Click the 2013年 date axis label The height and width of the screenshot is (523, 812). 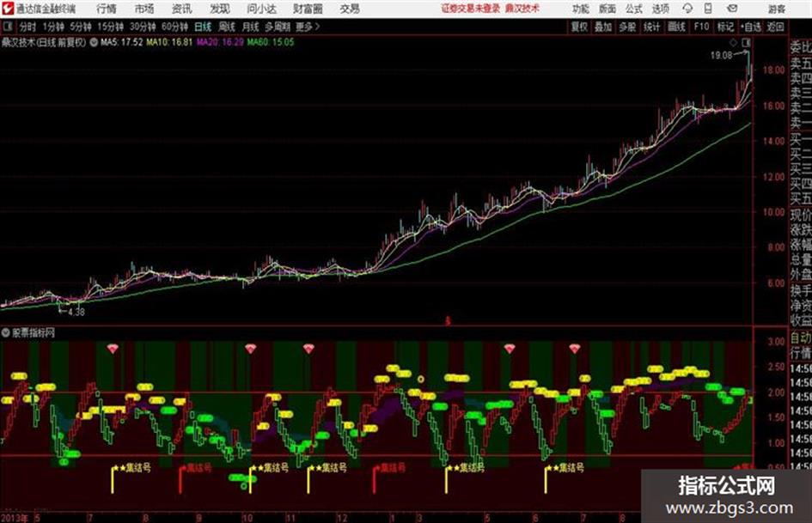pos(15,517)
